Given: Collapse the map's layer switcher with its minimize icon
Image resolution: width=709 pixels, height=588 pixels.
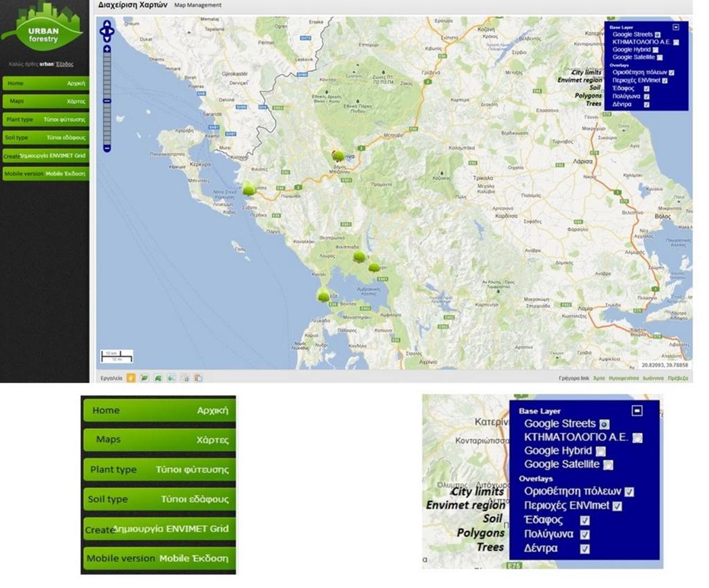Looking at the screenshot, I should 676,27.
